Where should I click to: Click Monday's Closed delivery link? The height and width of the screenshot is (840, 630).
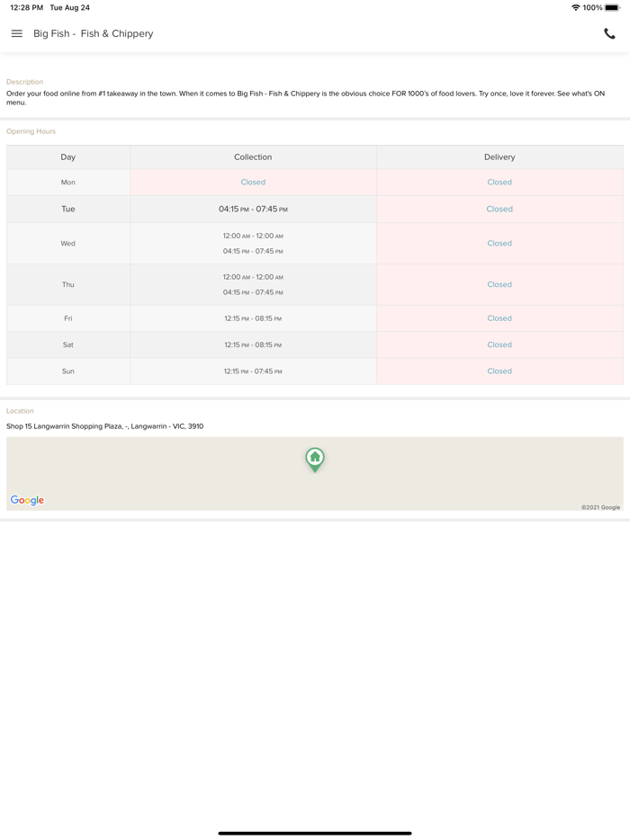click(x=499, y=183)
